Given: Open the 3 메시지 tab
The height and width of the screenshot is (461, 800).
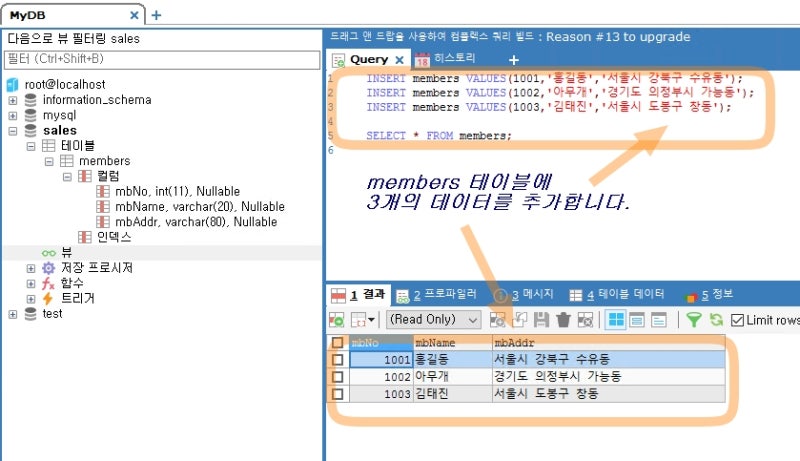Looking at the screenshot, I should [524, 295].
